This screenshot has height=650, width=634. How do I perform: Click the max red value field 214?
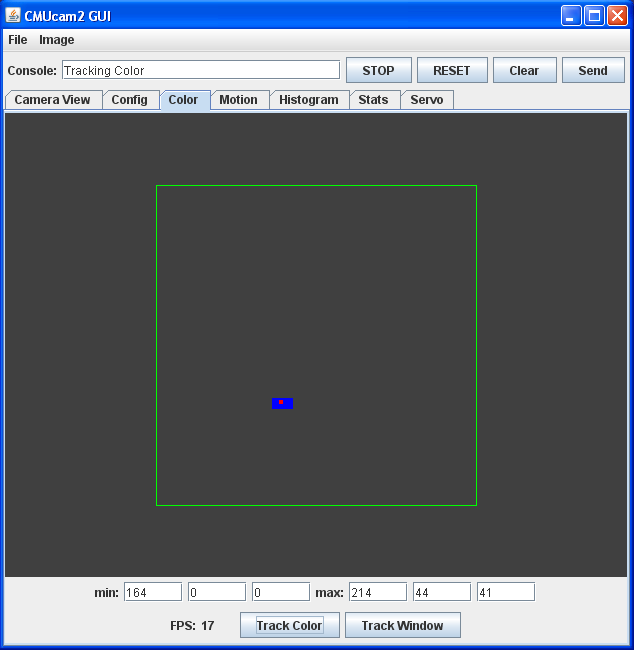pos(377,592)
